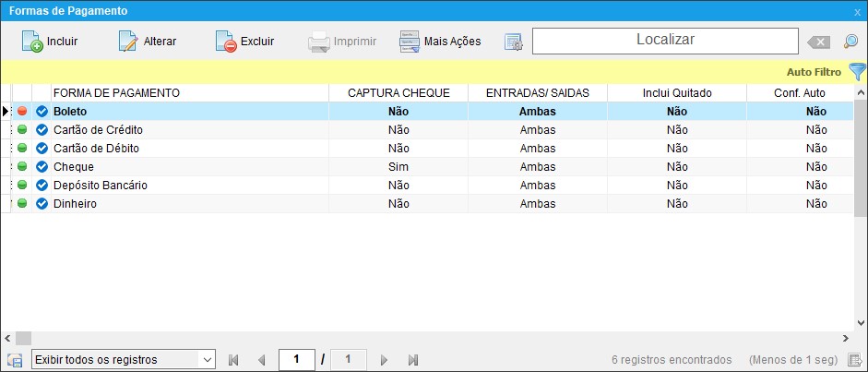Open the Exibir todos os registros dropdown

point(124,359)
